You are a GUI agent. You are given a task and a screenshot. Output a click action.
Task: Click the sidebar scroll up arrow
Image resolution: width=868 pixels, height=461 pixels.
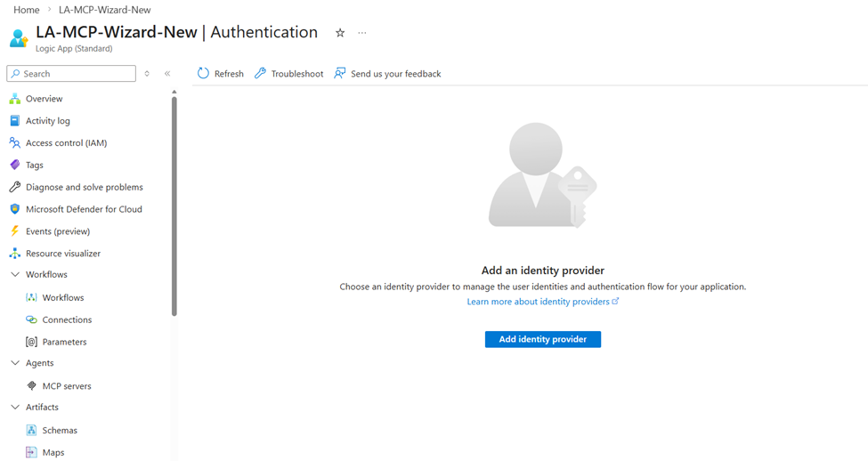(174, 92)
